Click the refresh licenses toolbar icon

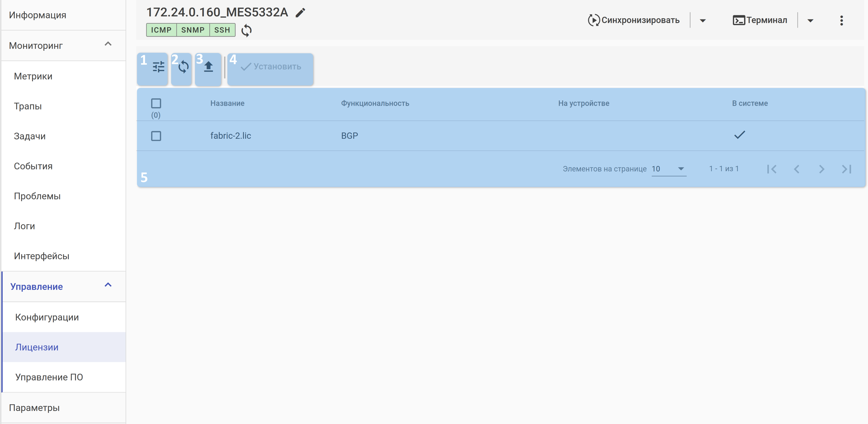pyautogui.click(x=183, y=67)
